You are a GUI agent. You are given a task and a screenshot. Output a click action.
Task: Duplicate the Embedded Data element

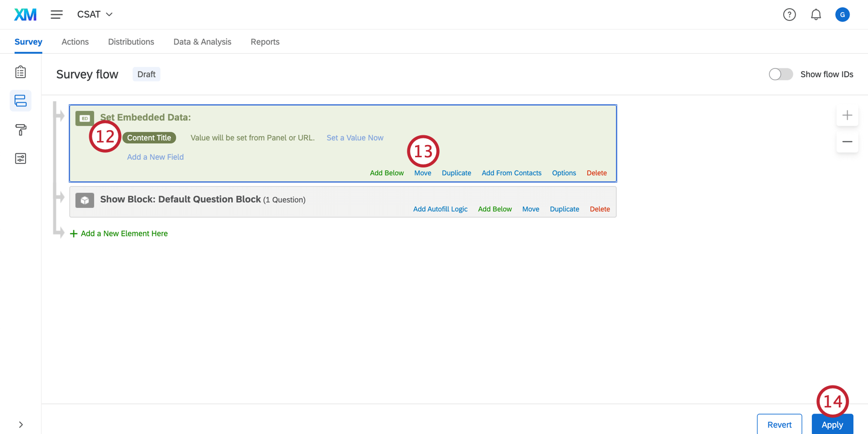click(456, 173)
